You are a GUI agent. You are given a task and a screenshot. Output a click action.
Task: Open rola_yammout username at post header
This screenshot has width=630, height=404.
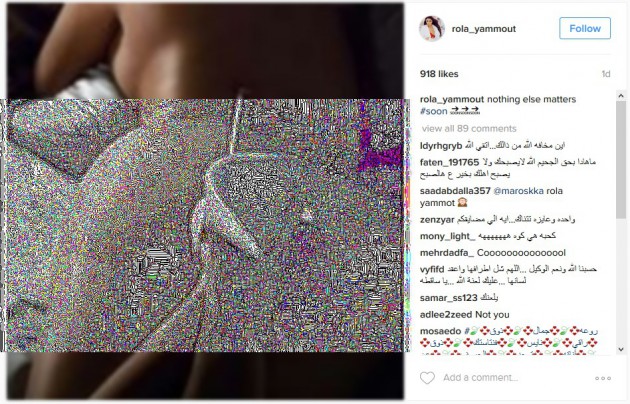pos(484,29)
